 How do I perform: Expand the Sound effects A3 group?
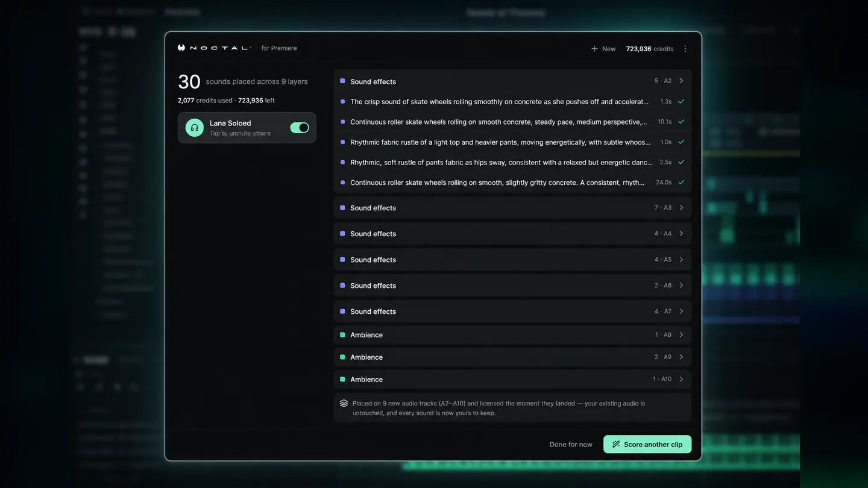point(681,208)
